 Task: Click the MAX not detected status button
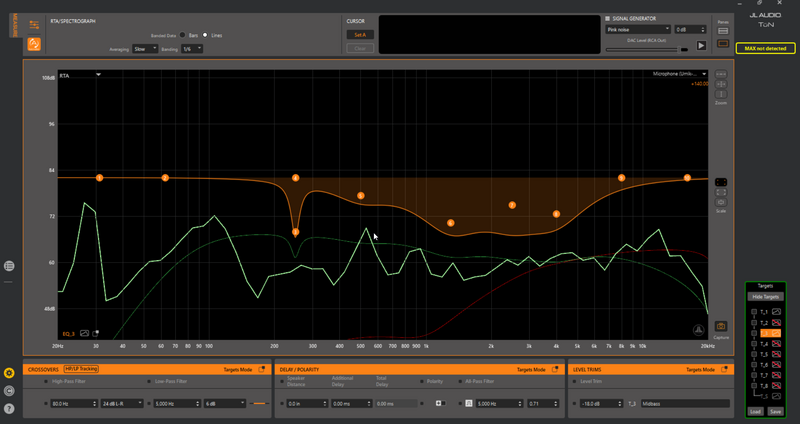[x=765, y=48]
